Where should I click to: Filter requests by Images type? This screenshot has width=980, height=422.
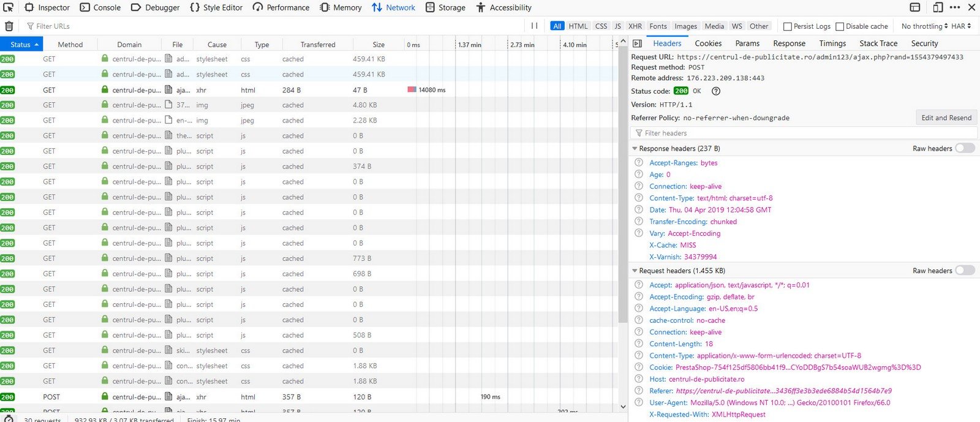click(x=685, y=26)
